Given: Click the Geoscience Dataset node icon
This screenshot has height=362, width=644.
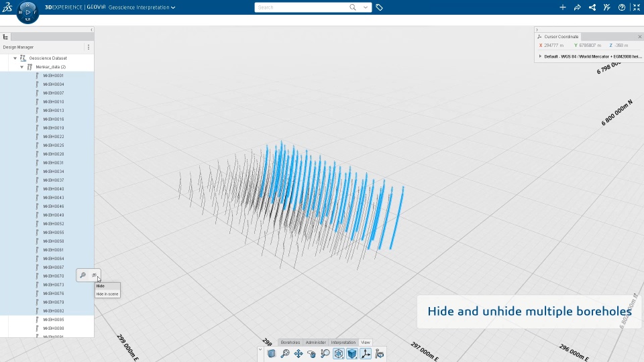Looking at the screenshot, I should coord(23,58).
